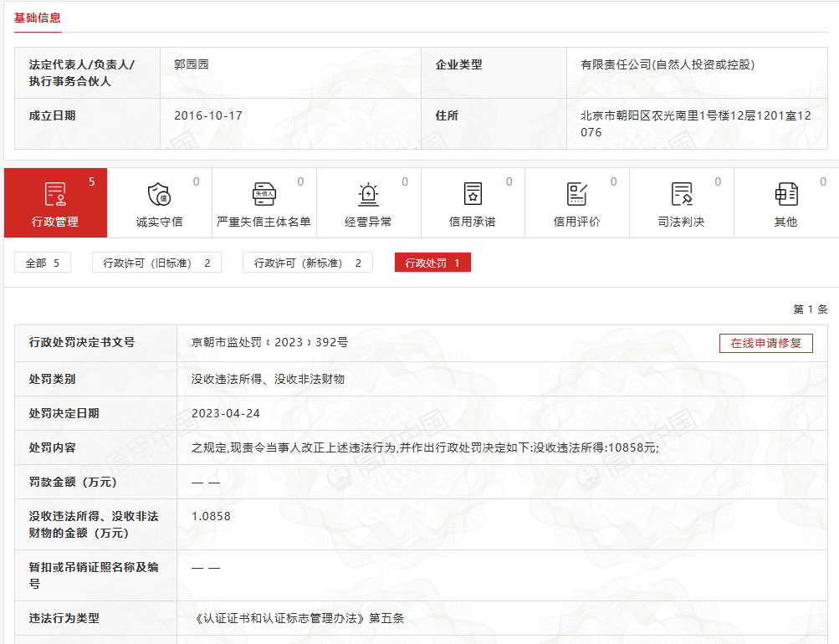The image size is (839, 644).
Task: Click the penalty date 2023-04-24
Action: tap(226, 413)
